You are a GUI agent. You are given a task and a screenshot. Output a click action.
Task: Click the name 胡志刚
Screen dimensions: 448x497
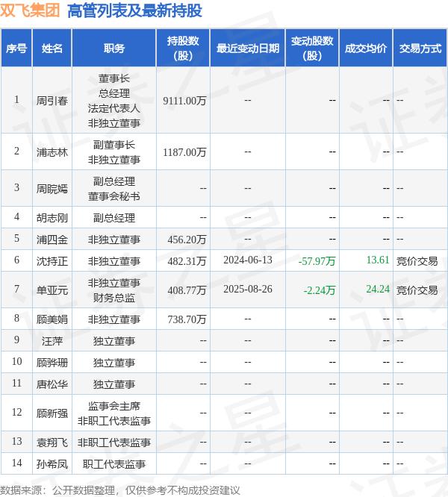point(52,218)
